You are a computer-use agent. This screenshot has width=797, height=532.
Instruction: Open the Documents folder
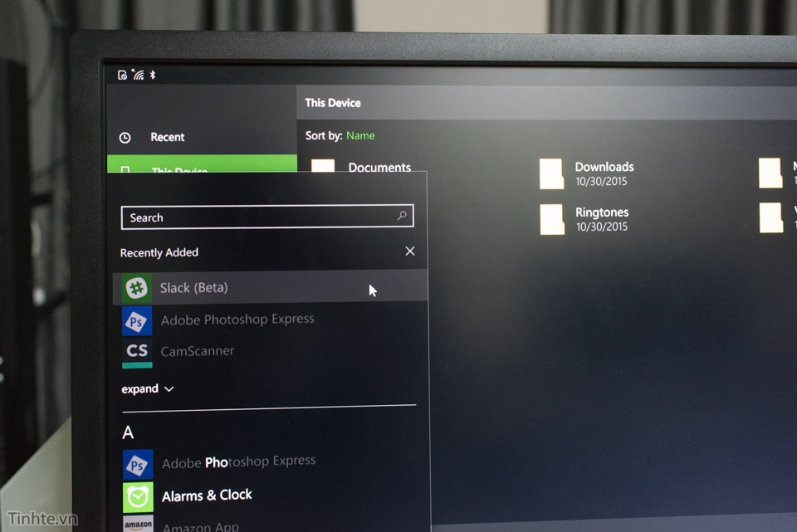(x=379, y=167)
